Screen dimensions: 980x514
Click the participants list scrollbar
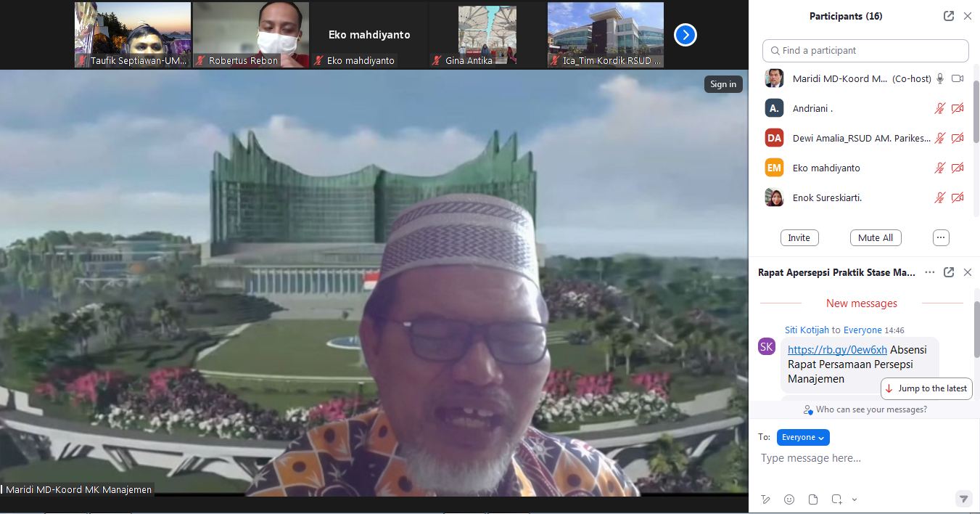[976, 116]
